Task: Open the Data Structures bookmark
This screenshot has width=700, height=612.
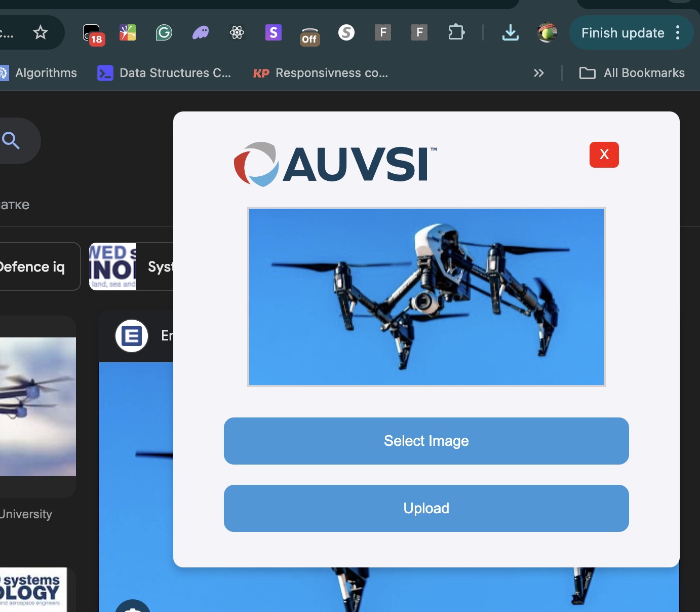Action: 164,73
